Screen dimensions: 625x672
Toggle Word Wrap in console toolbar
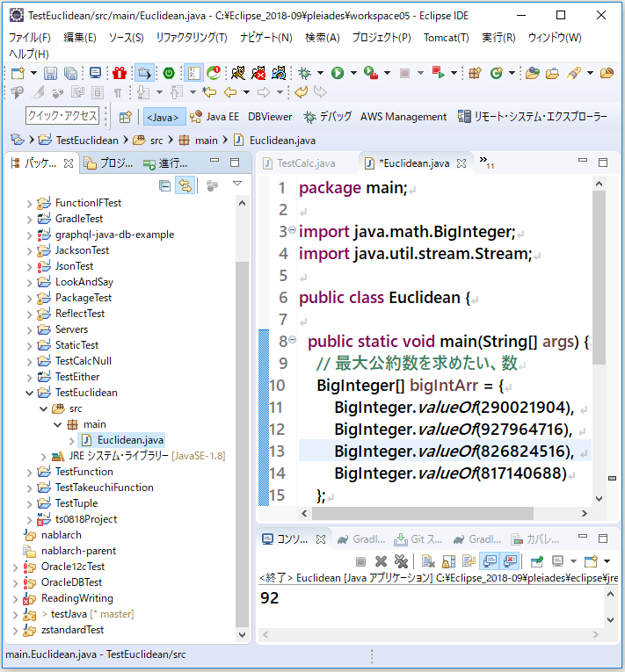(469, 561)
